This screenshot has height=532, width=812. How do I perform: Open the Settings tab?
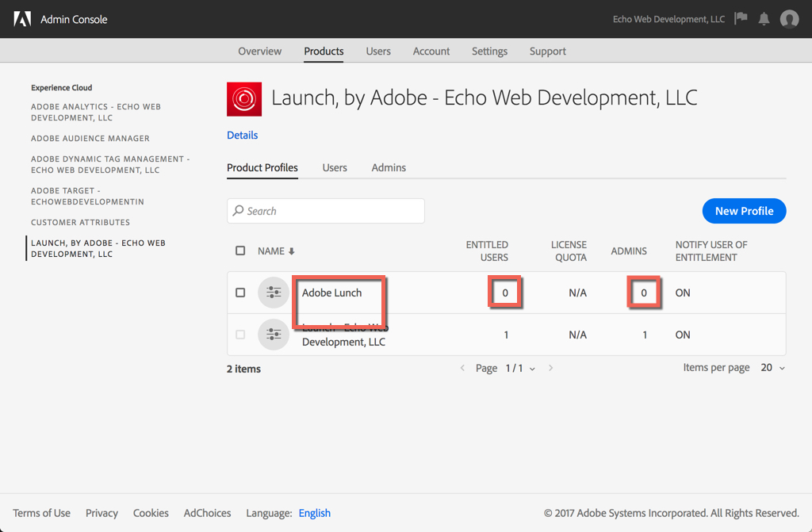click(489, 52)
